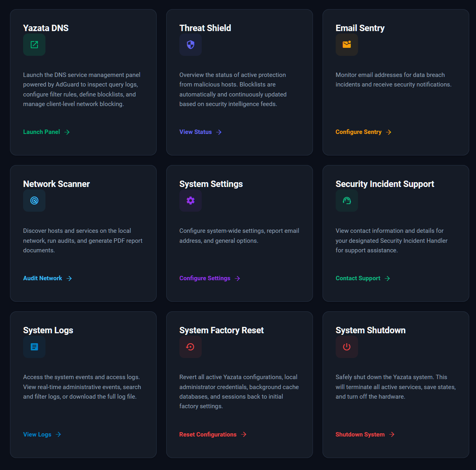Click the text 'View real-time administrative events, search'
This screenshot has height=470, width=476.
(82, 387)
